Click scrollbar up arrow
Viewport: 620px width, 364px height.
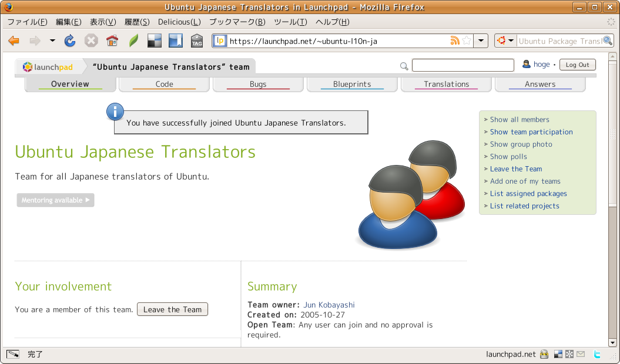(612, 56)
